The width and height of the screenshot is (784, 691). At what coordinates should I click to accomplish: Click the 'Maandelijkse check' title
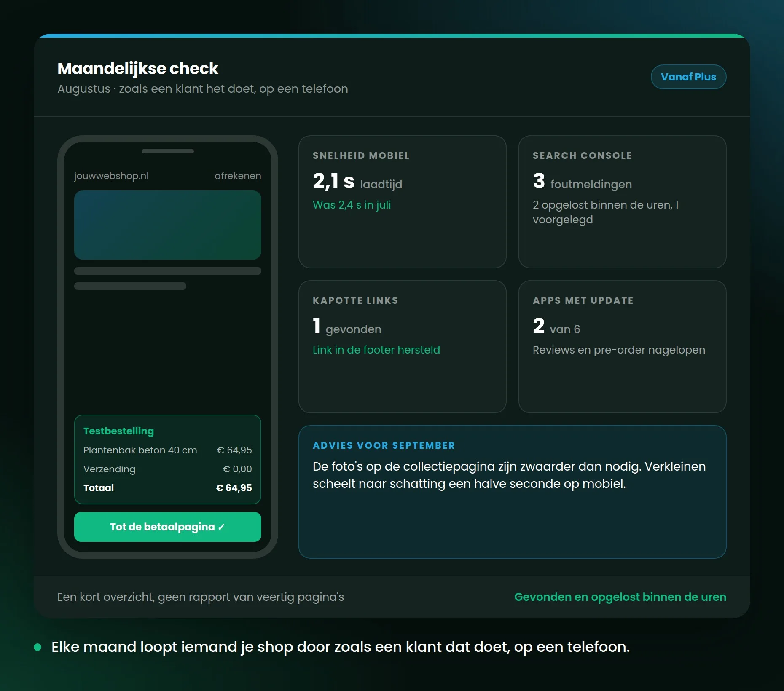point(138,68)
